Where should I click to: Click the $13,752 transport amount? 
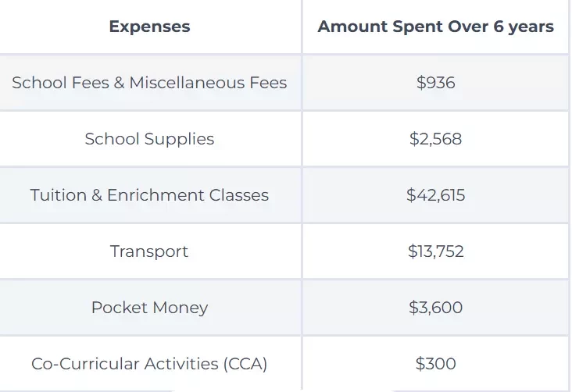(435, 251)
